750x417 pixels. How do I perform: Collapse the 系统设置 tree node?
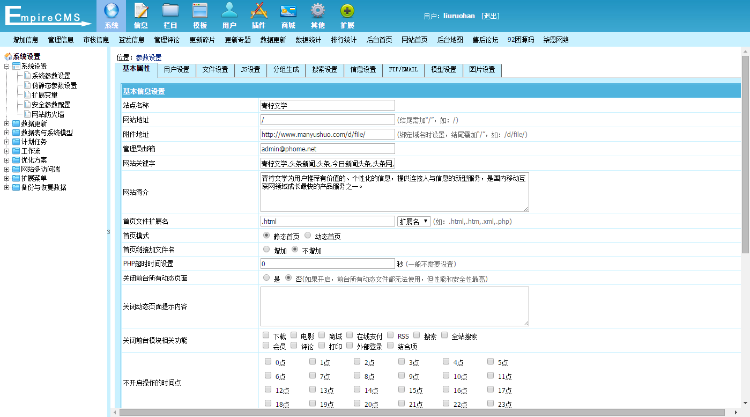pos(6,66)
